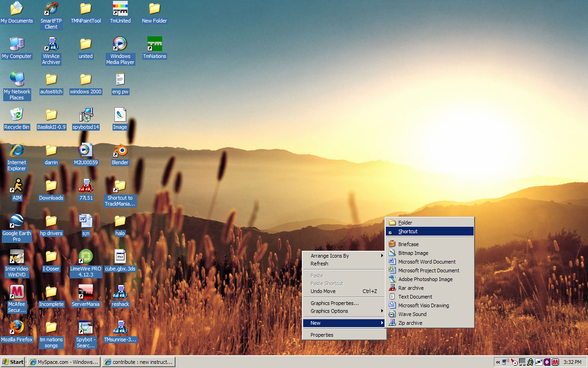Screen dimensions: 588x368
Task: Select the Shortcut to TrackMania folder
Action: (120, 192)
